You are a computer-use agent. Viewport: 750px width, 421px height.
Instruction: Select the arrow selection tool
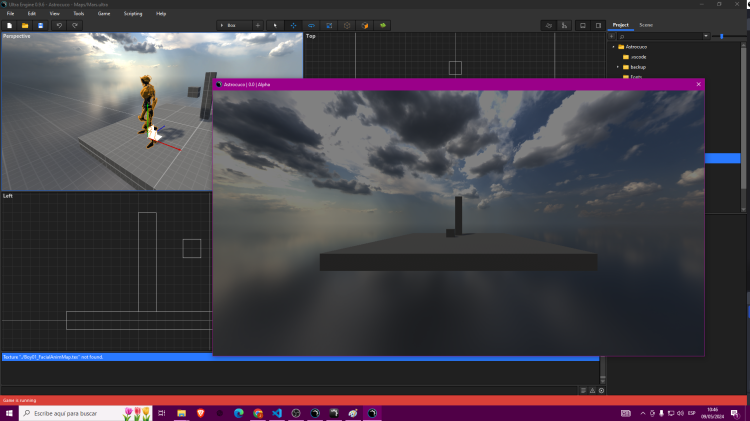click(x=276, y=25)
